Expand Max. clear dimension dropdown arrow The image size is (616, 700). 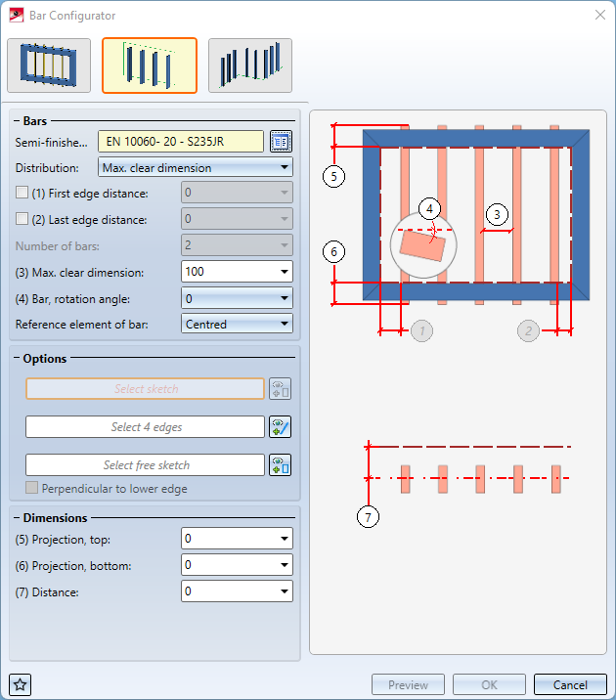tap(284, 272)
